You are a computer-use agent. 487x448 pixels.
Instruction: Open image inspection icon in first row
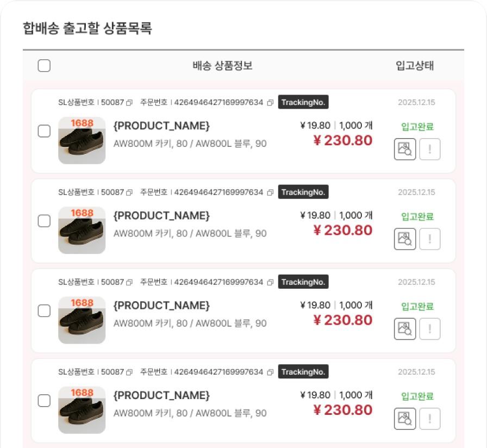click(x=404, y=149)
